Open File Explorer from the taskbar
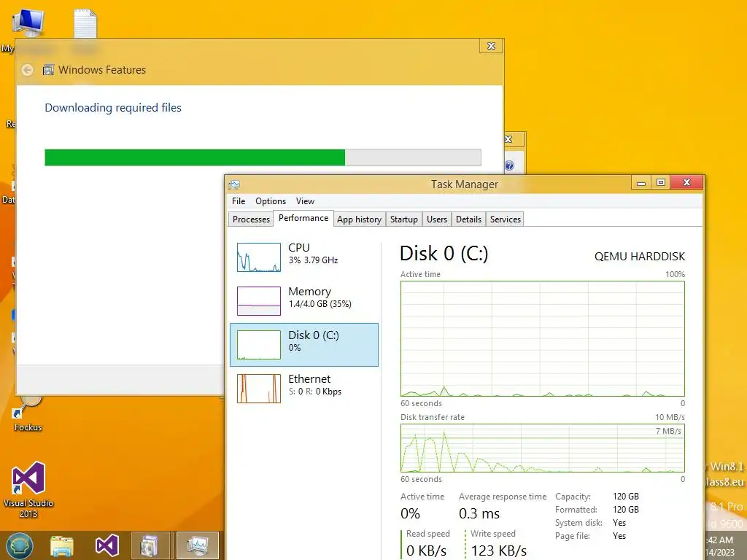This screenshot has width=747, height=560. pos(62,546)
